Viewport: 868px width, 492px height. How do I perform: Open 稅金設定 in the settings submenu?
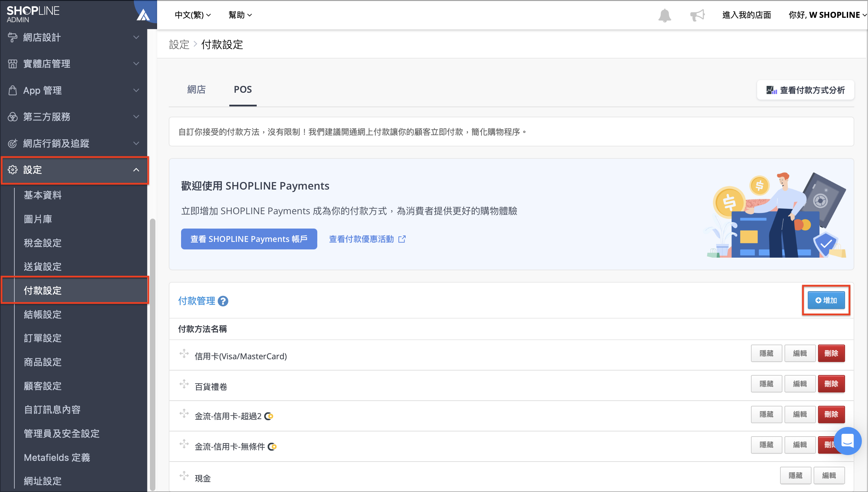42,243
